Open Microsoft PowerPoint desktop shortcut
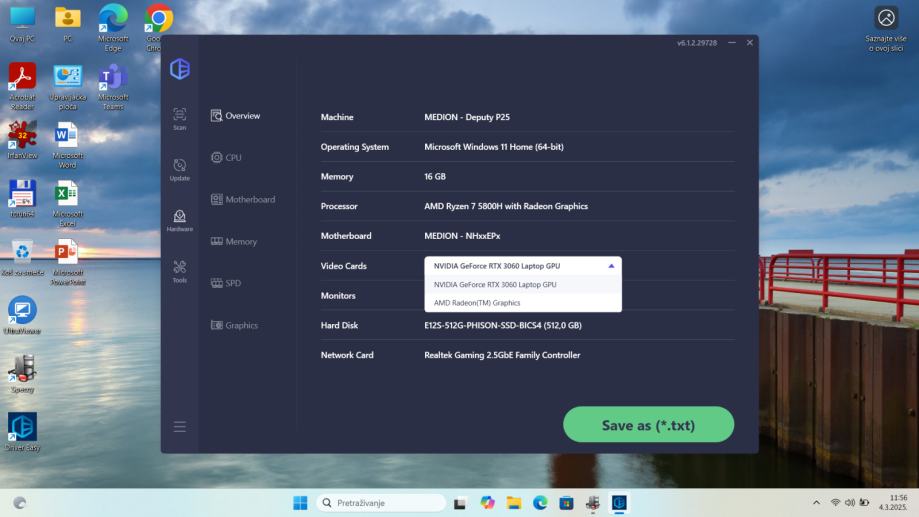 [68, 261]
